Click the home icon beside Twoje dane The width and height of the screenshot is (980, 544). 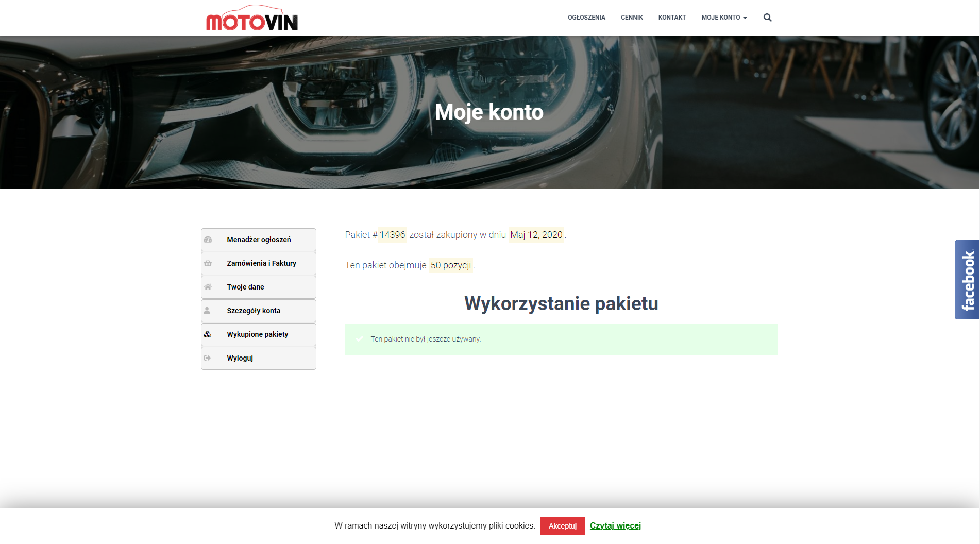tap(208, 286)
